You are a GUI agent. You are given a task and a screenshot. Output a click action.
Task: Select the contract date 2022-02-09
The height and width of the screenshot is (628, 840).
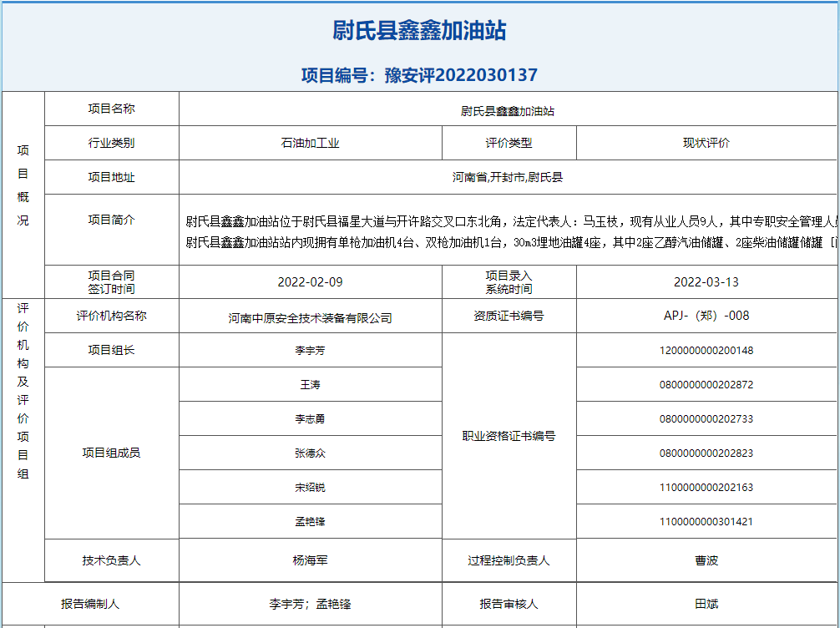click(310, 282)
